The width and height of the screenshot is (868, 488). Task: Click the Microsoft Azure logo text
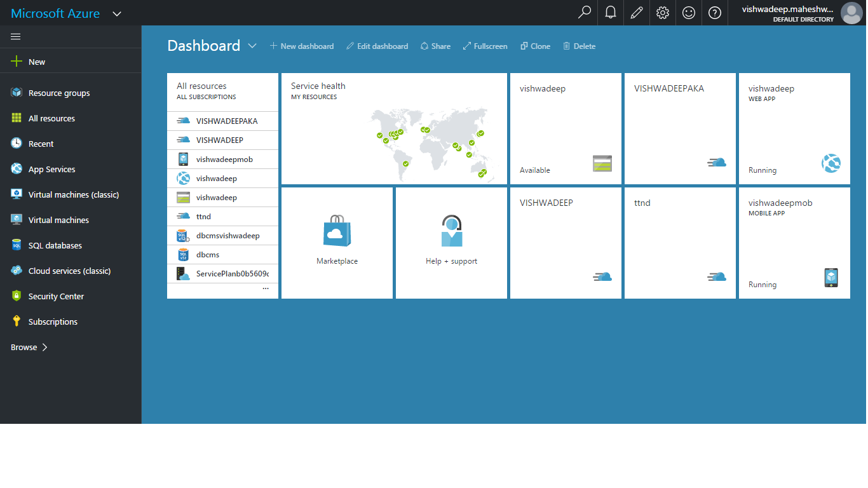click(x=55, y=13)
